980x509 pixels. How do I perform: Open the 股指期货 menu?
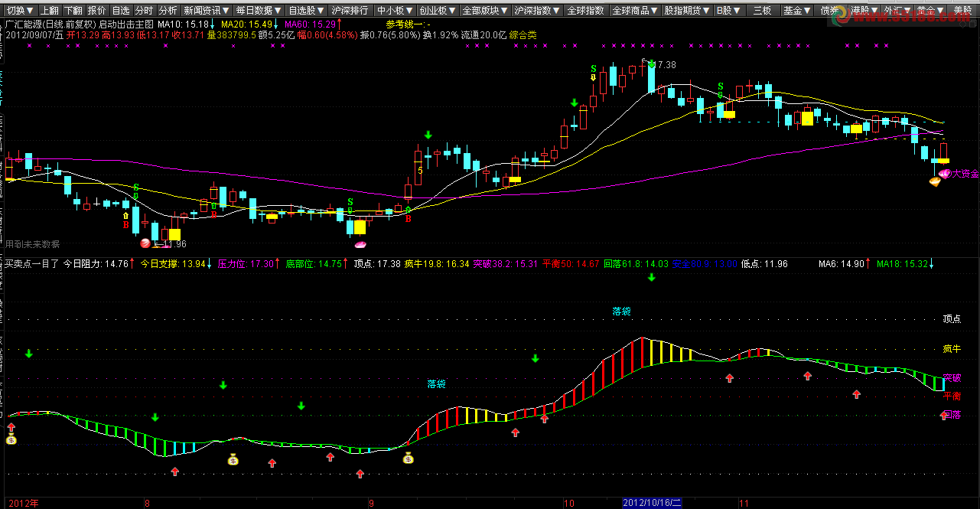pyautogui.click(x=685, y=11)
